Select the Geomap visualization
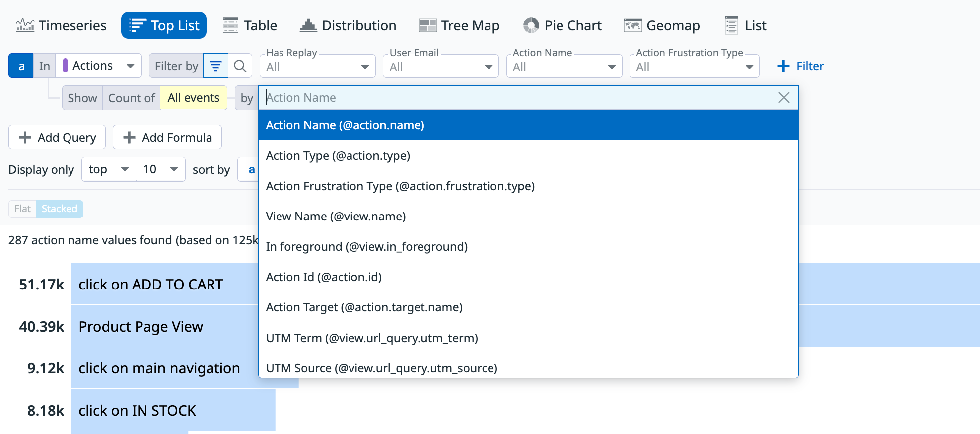 click(x=662, y=25)
